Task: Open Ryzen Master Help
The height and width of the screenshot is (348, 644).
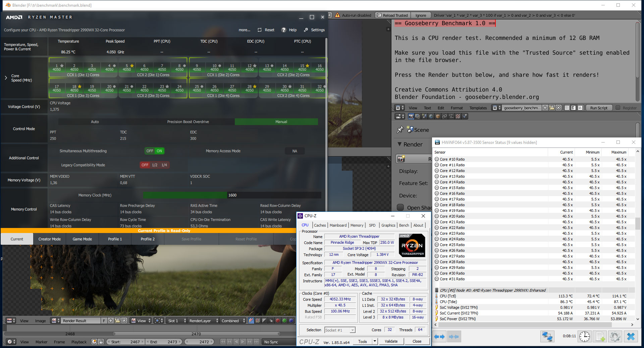Action: point(289,30)
